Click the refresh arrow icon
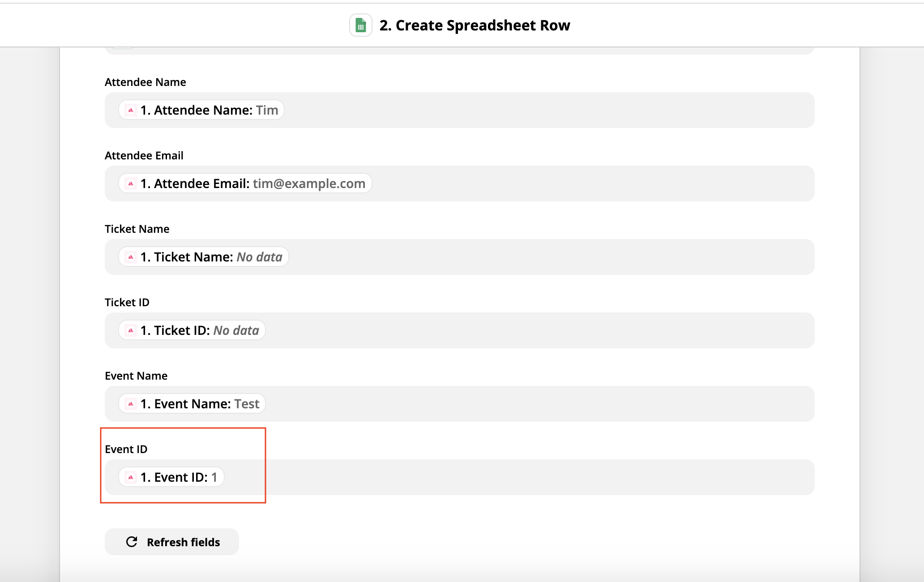This screenshot has height=582, width=924. click(x=132, y=542)
